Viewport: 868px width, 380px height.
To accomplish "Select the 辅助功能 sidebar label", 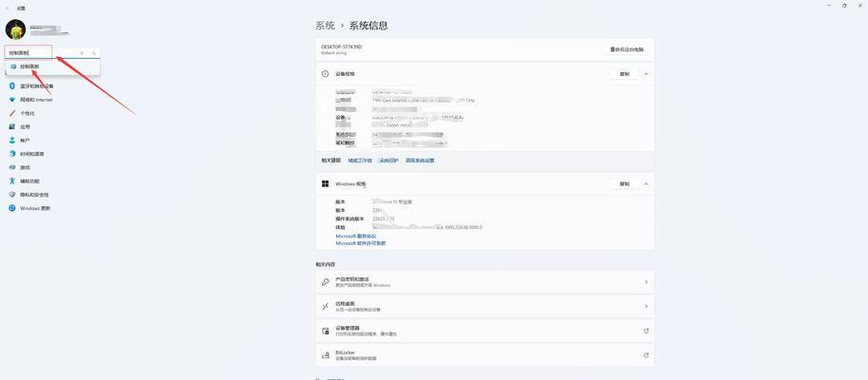I will pos(29,181).
